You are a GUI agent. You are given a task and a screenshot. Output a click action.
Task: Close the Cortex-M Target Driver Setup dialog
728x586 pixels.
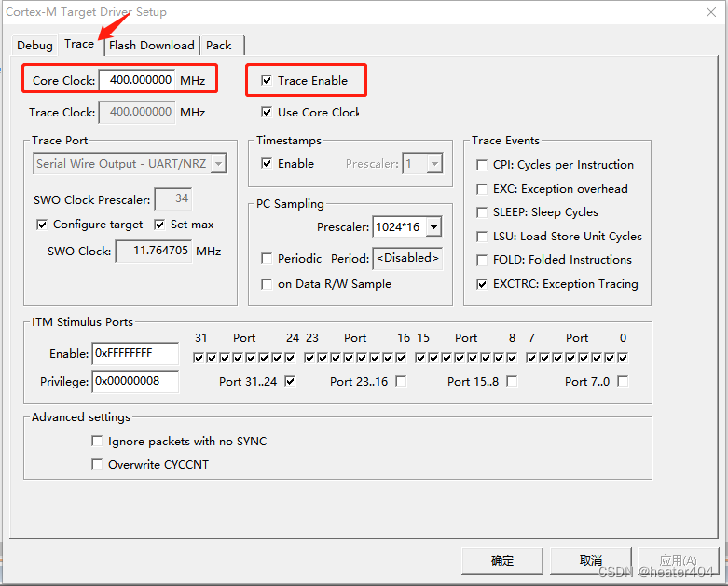[x=711, y=12]
